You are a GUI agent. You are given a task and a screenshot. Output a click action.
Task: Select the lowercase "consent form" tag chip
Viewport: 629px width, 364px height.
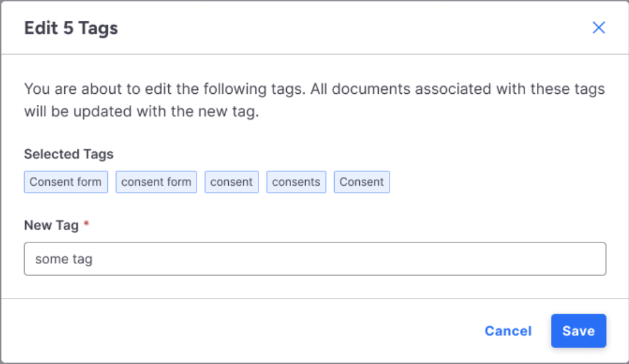pyautogui.click(x=156, y=182)
